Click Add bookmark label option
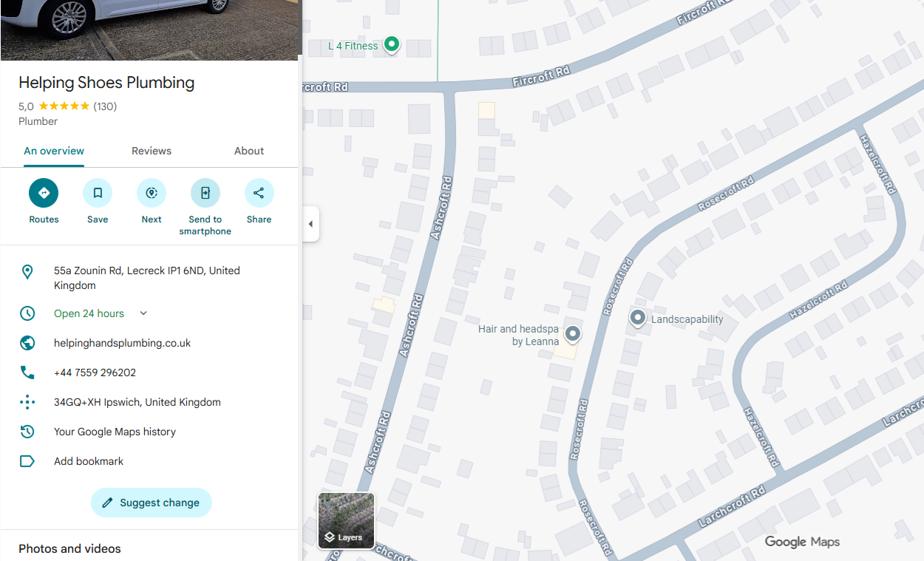 pyautogui.click(x=89, y=461)
